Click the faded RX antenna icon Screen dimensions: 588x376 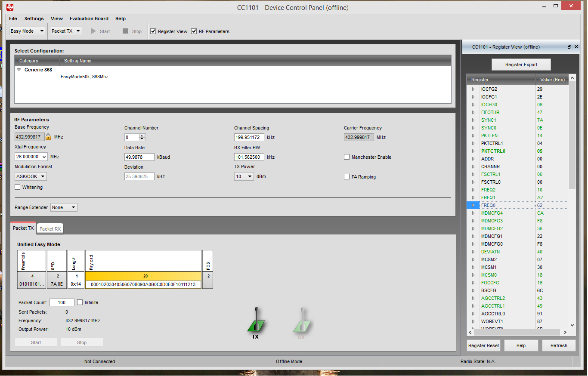click(302, 321)
